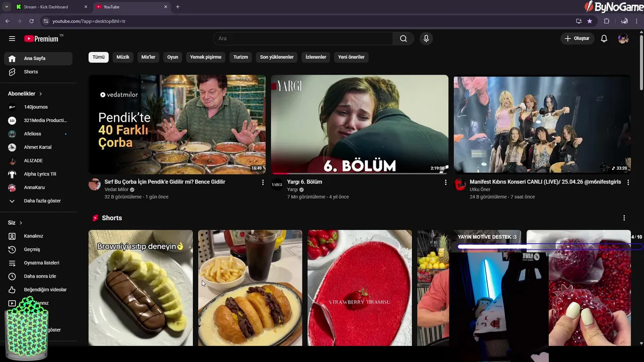Viewport: 644px width, 362px height.
Task: Bookmark page with star icon
Action: click(590, 21)
